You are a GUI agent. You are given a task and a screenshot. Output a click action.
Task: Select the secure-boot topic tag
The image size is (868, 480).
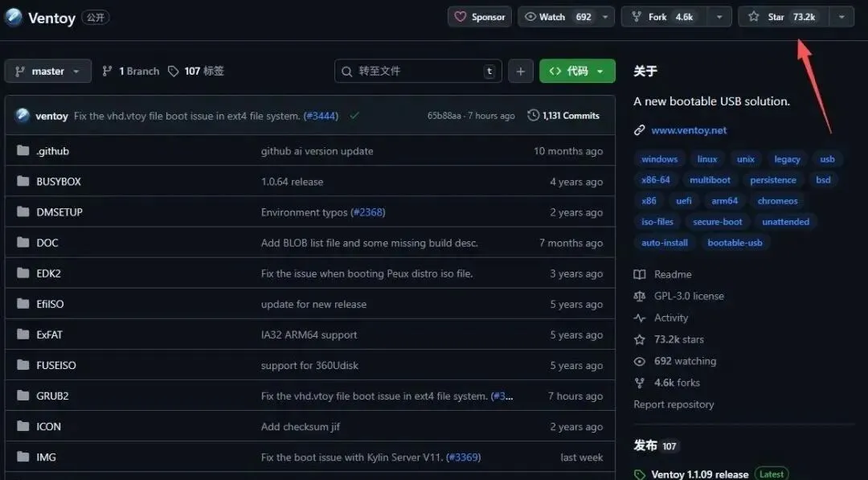pyautogui.click(x=718, y=222)
